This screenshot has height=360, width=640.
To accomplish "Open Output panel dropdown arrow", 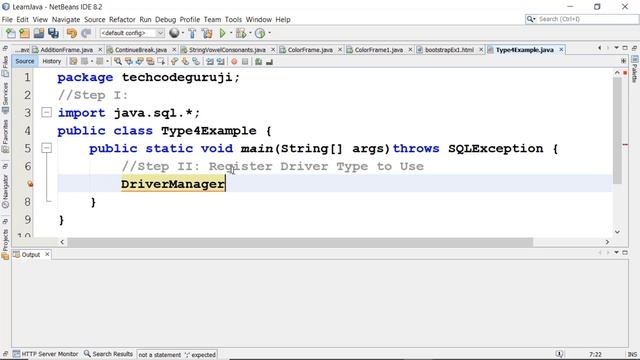I will click(616, 253).
